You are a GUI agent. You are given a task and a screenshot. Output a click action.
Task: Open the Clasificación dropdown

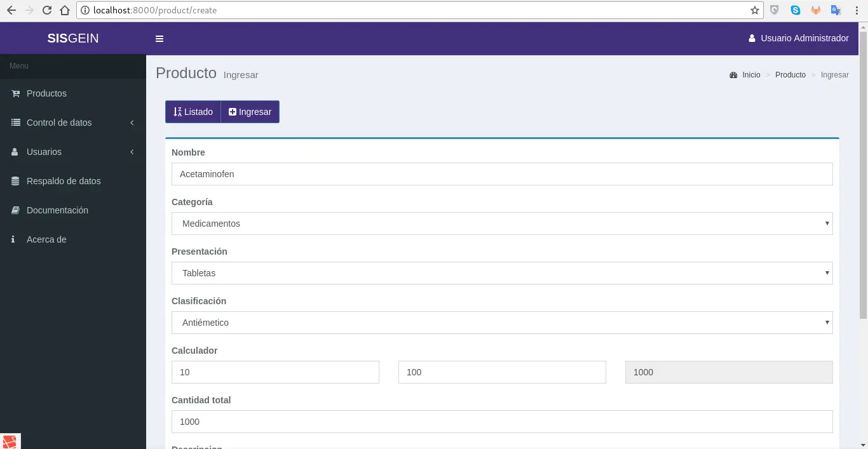coord(502,323)
